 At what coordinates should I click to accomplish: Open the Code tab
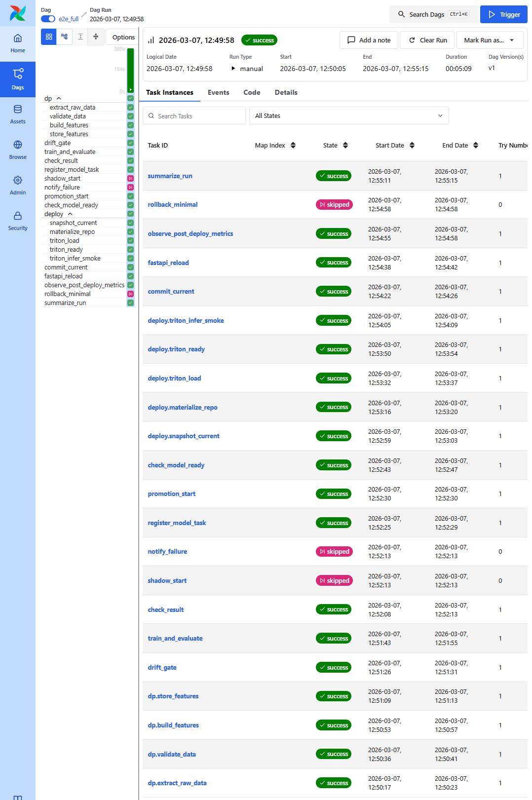(252, 92)
